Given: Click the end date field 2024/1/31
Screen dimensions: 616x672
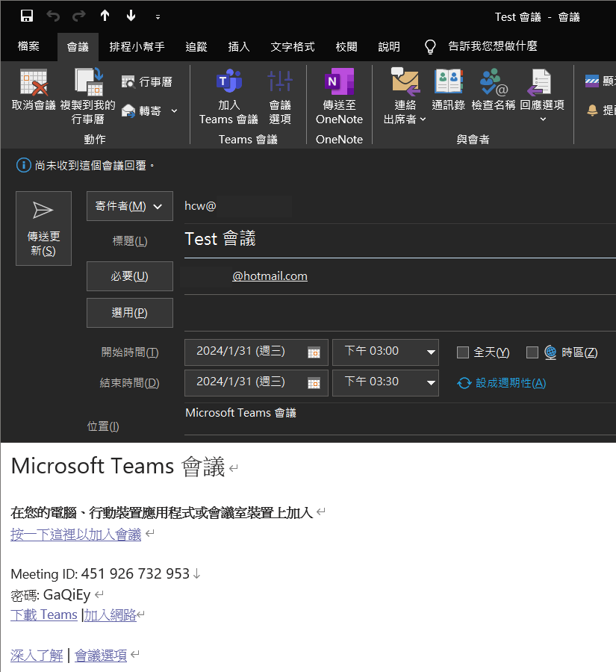Looking at the screenshot, I should (256, 383).
